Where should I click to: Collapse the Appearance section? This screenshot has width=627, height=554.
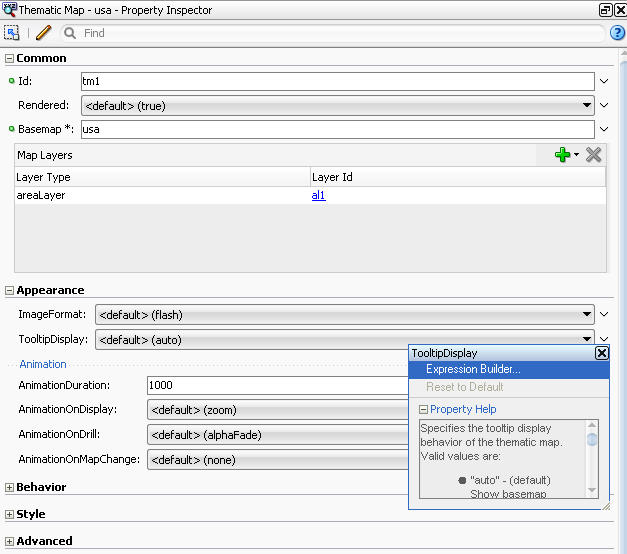tap(9, 291)
